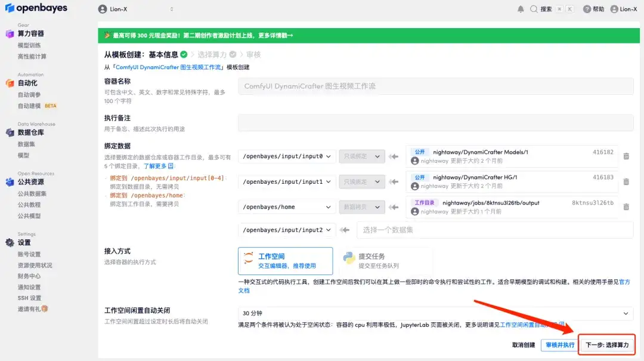Click the arrow icon beside /openbayes/home row

(x=394, y=207)
